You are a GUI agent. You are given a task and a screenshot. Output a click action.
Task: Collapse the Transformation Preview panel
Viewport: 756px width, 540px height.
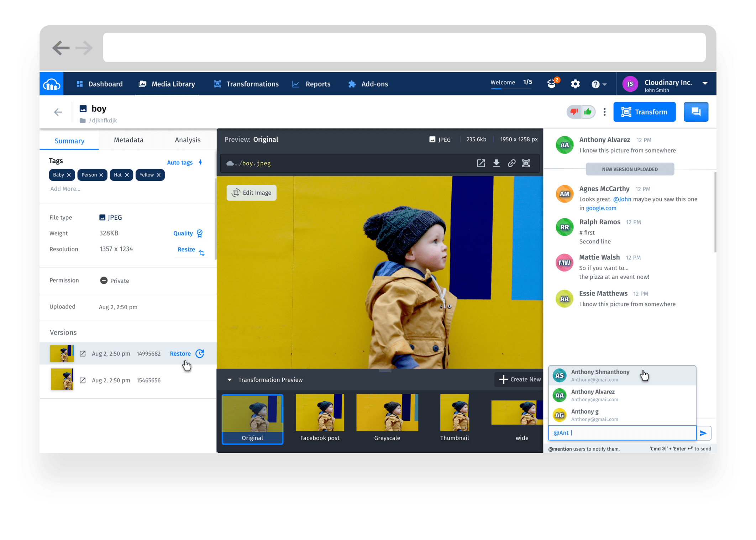tap(230, 379)
